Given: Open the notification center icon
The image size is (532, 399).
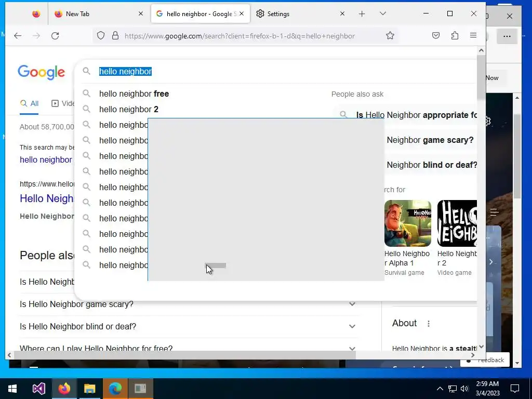Looking at the screenshot, I should point(515,389).
